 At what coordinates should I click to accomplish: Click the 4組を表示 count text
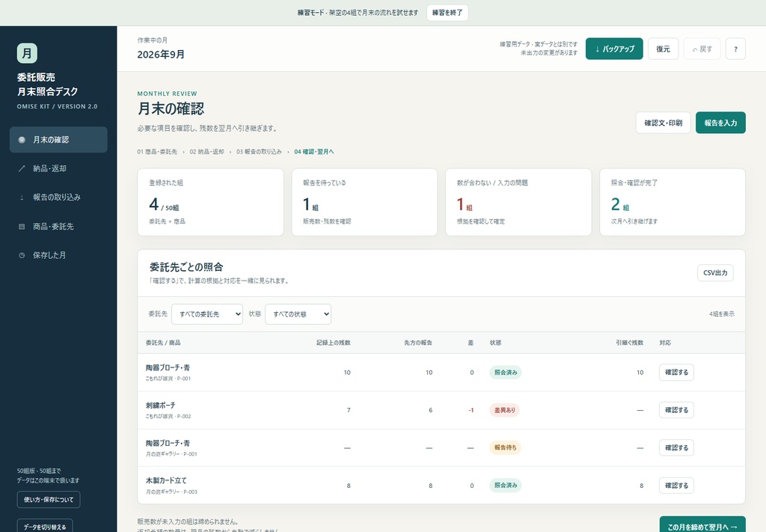pyautogui.click(x=722, y=314)
